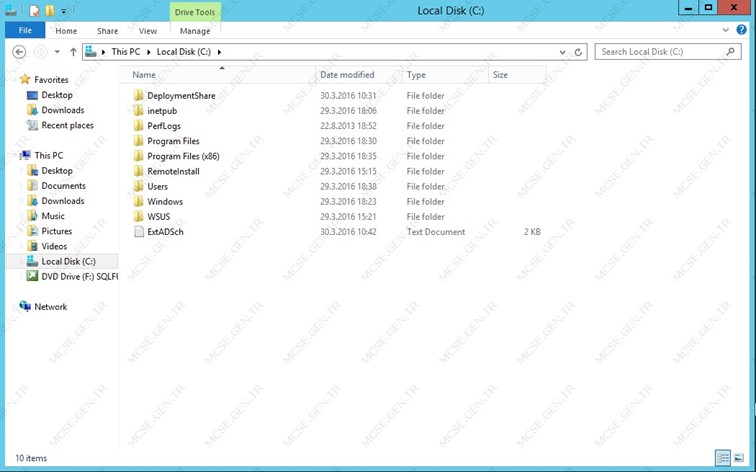Switch to Details view layout icon
756x472 pixels.
pyautogui.click(x=722, y=458)
